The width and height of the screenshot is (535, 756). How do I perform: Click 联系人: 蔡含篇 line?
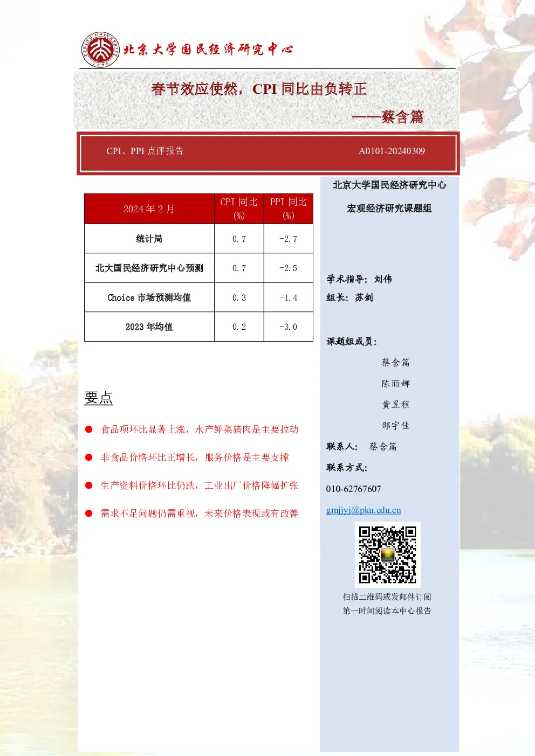pos(361,447)
